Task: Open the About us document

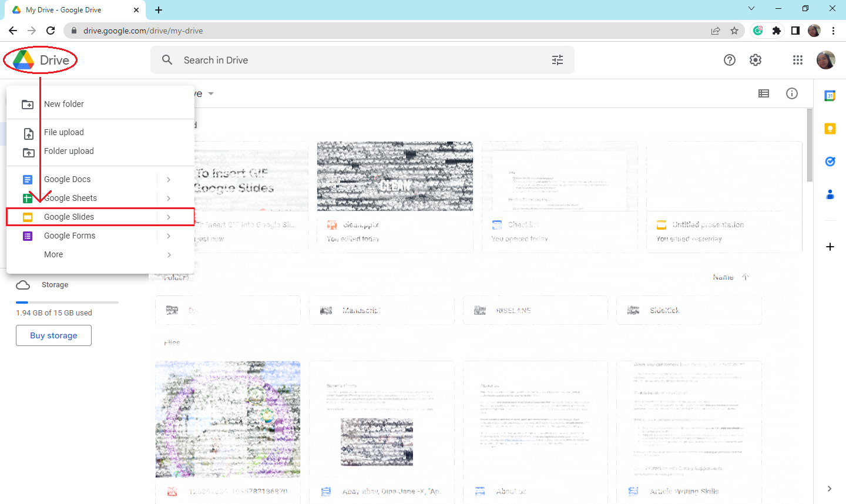Action: click(x=535, y=432)
